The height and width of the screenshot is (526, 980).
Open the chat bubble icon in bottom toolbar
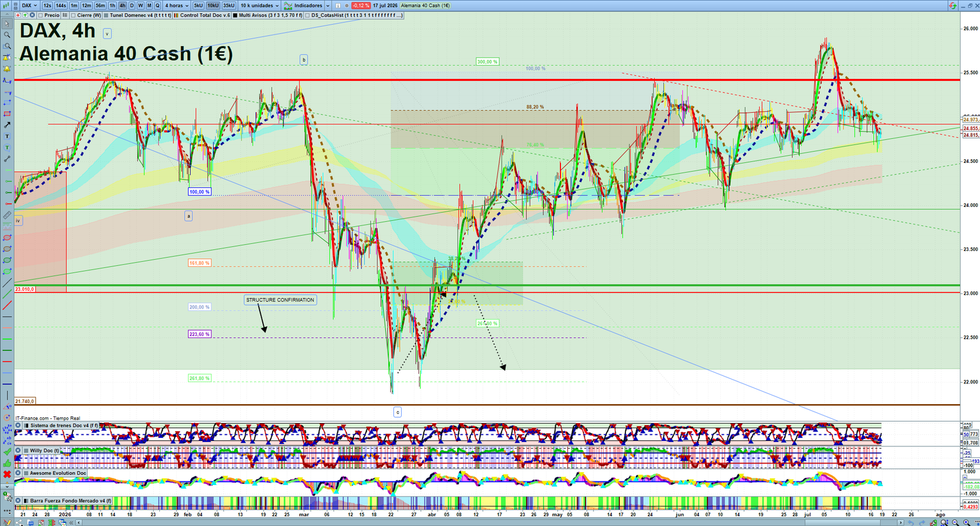point(31,522)
